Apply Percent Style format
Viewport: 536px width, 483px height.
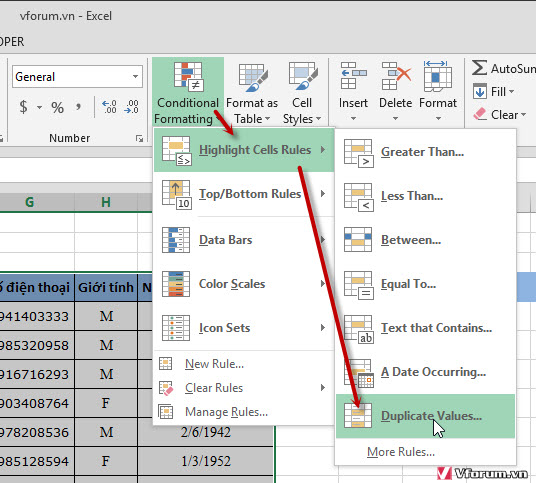coord(57,107)
